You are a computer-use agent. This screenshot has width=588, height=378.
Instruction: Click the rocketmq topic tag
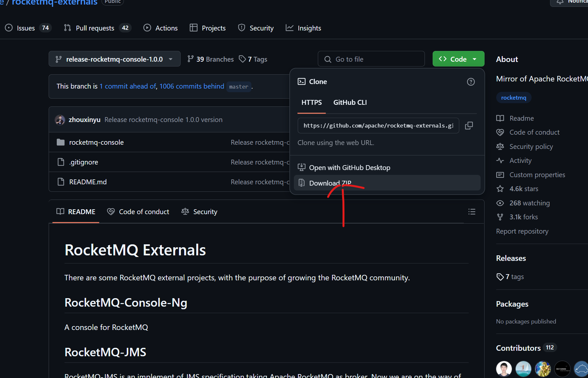(513, 97)
